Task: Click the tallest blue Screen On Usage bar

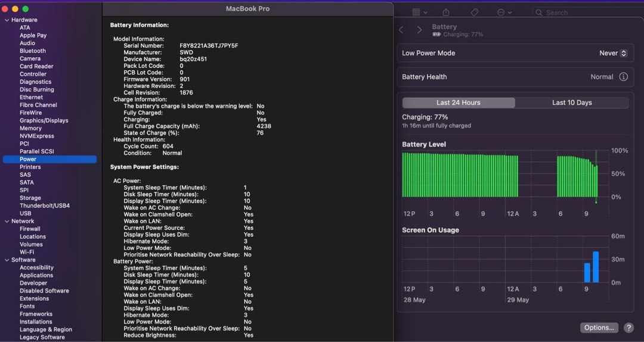Action: click(596, 267)
